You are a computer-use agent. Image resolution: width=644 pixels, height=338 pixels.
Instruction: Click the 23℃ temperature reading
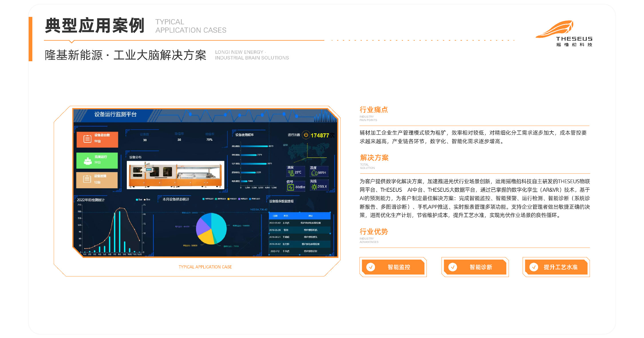pos(298,172)
